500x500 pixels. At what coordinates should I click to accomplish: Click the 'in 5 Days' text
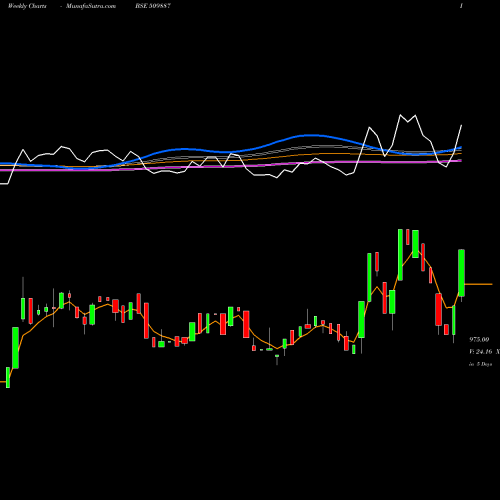tap(480, 364)
